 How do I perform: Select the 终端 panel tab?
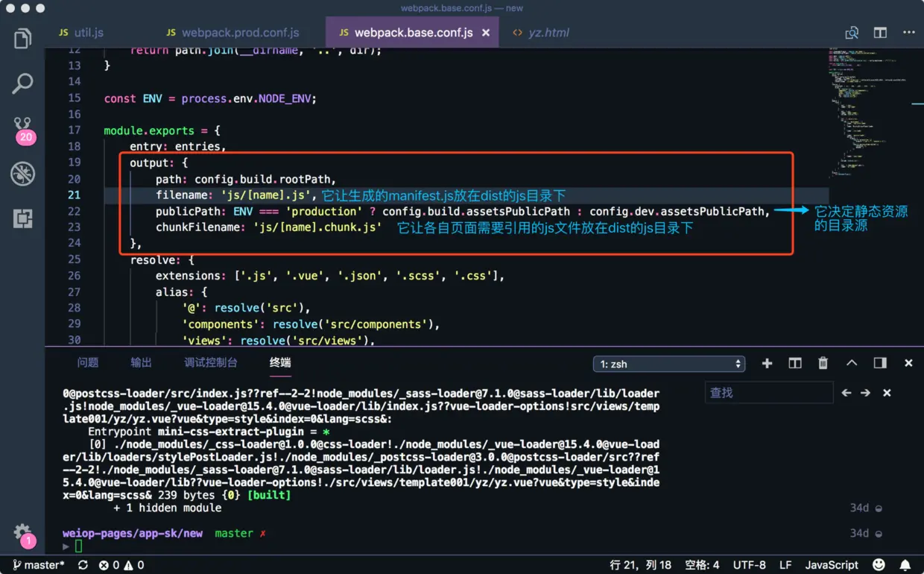point(280,362)
